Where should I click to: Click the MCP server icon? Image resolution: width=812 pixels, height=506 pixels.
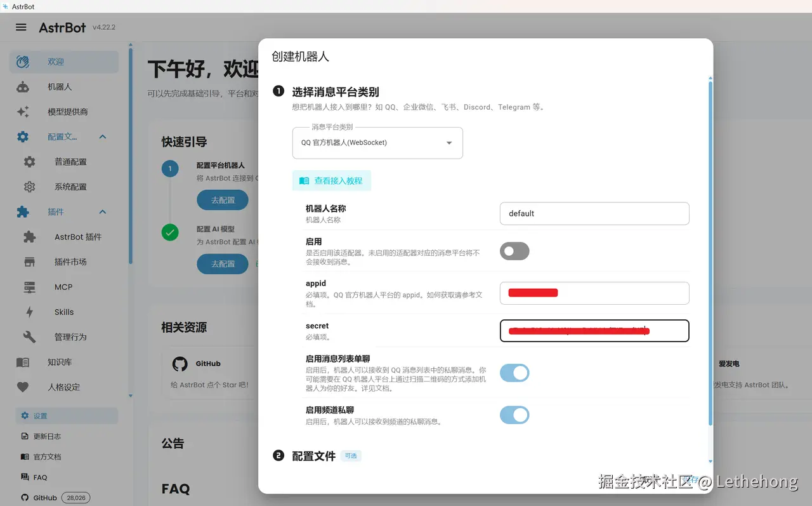point(30,287)
